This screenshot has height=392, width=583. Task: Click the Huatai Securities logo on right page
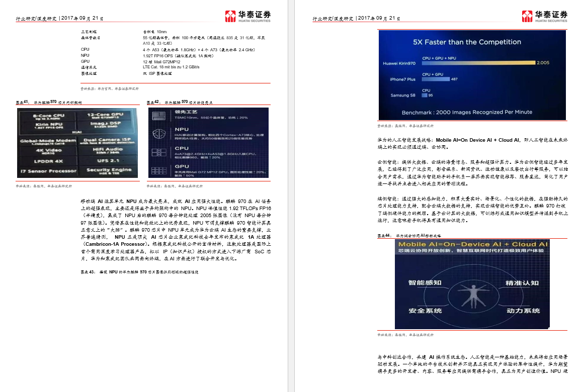point(544,16)
